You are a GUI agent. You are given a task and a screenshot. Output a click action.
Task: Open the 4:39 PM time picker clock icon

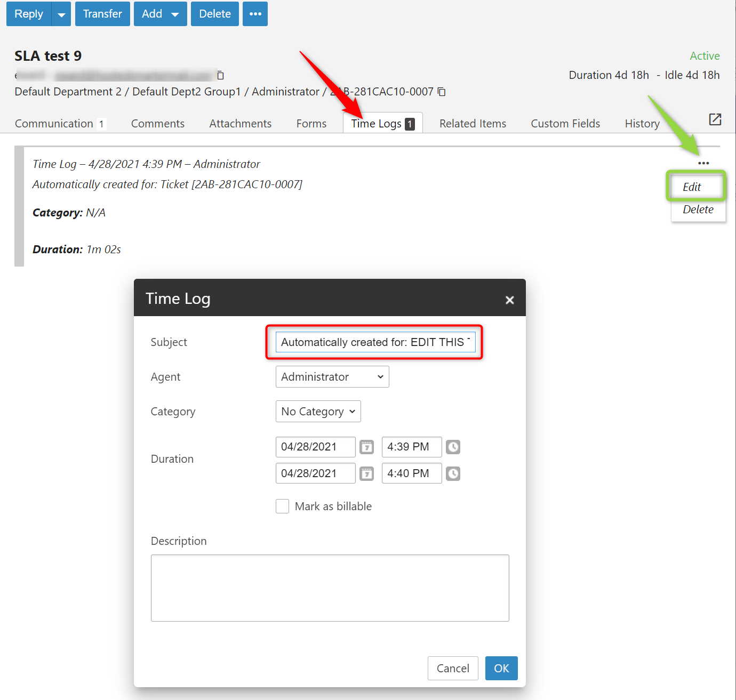(x=453, y=447)
